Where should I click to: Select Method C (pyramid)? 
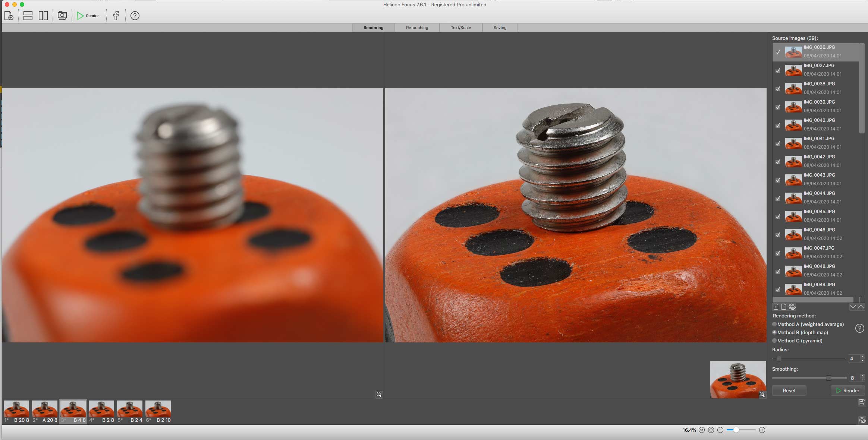[x=798, y=341]
